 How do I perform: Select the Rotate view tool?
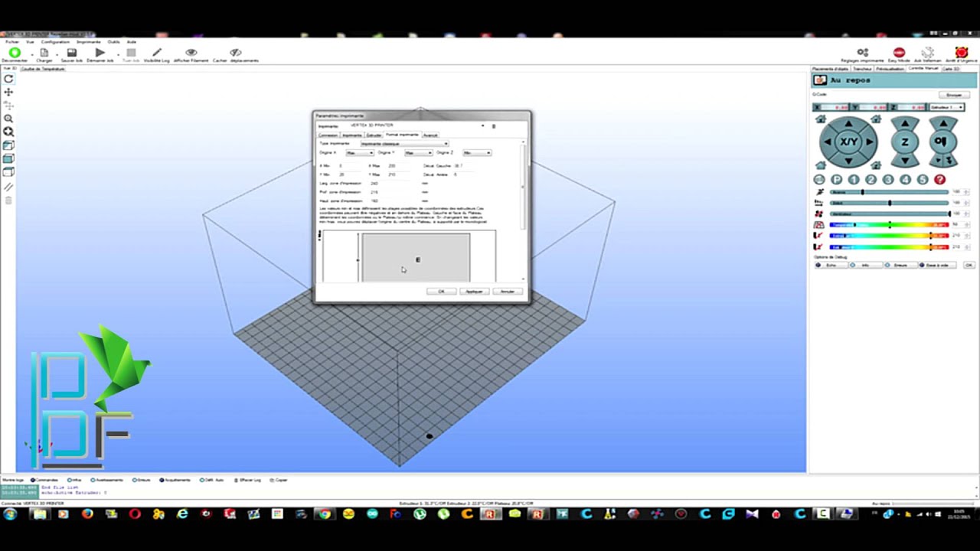8,79
